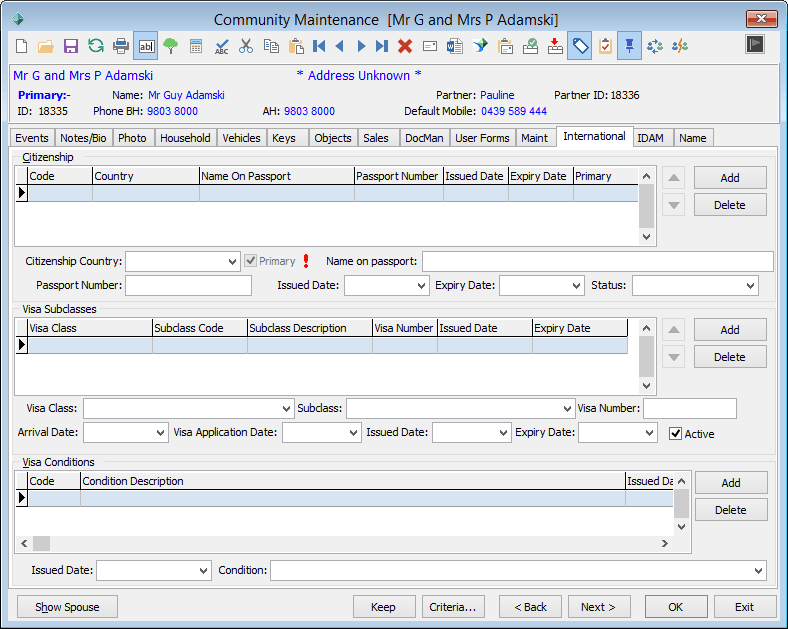
Task: Switch to the Vehicles tab
Action: 241,138
